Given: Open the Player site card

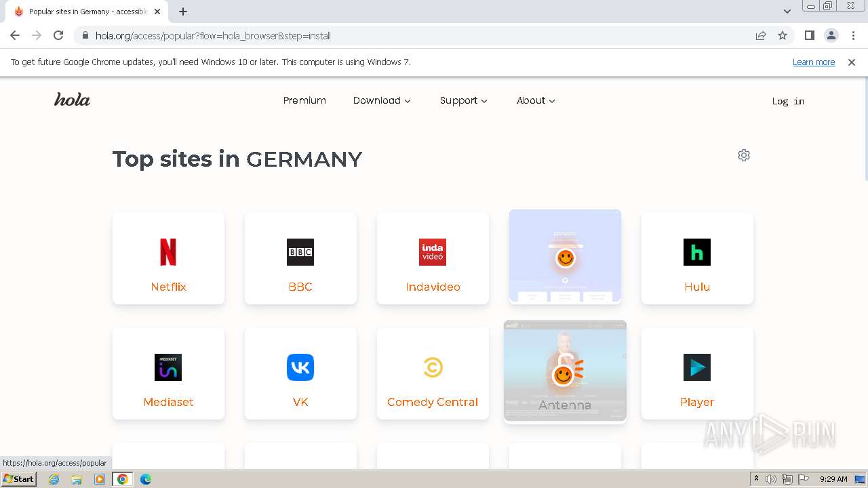Looking at the screenshot, I should 697,373.
